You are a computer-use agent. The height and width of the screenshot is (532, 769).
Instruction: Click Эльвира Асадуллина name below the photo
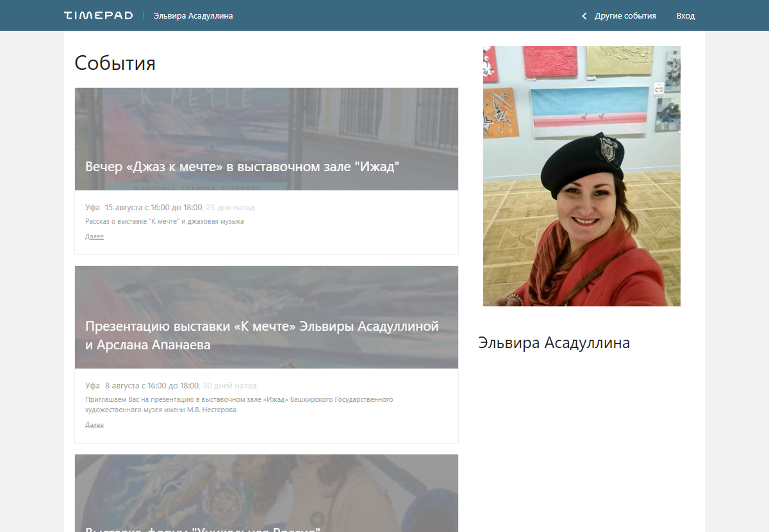pyautogui.click(x=554, y=343)
